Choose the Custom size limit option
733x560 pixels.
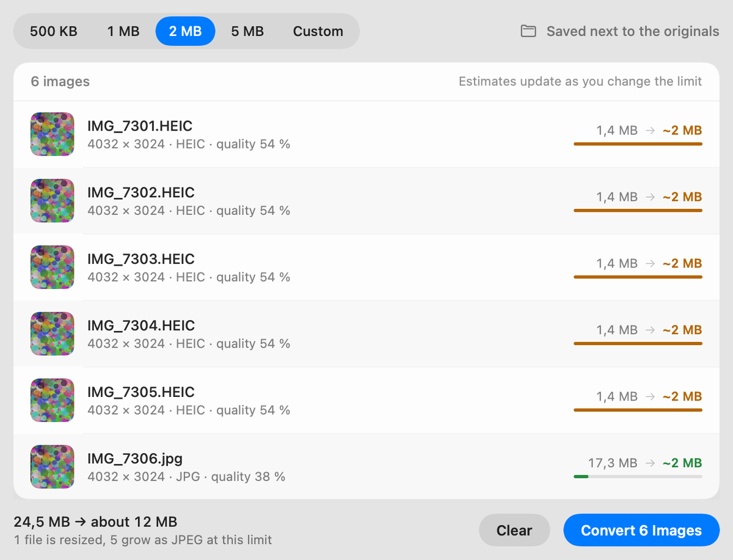click(318, 31)
